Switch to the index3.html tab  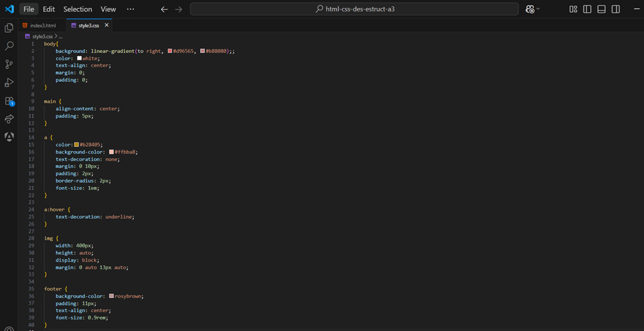pos(42,26)
